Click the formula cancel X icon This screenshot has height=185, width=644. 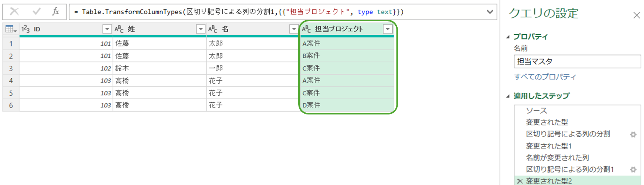point(14,12)
